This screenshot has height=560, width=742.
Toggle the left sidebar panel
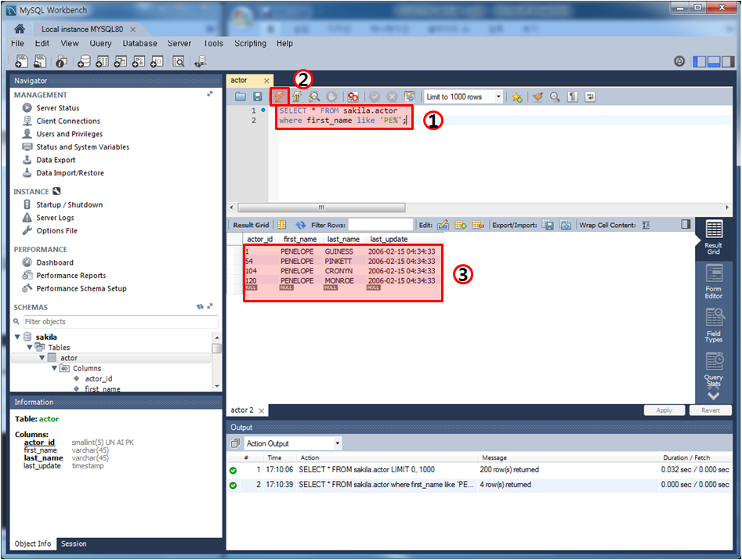pos(700,62)
